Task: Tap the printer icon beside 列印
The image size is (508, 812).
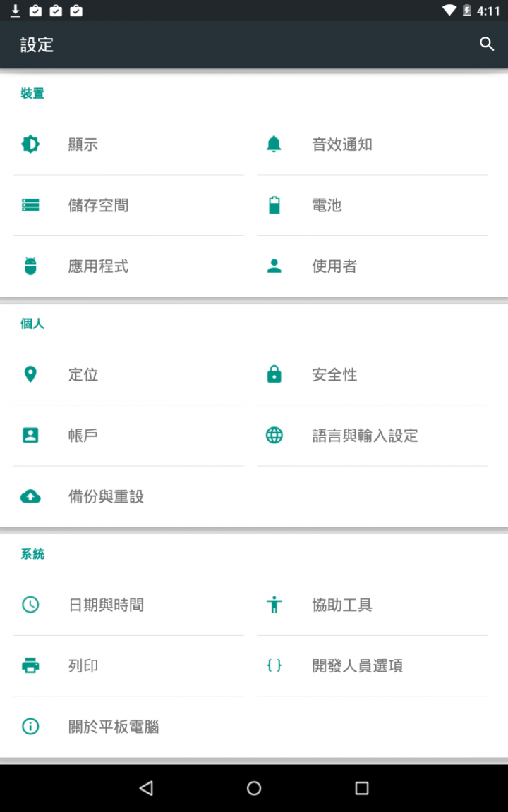Action: 30,665
